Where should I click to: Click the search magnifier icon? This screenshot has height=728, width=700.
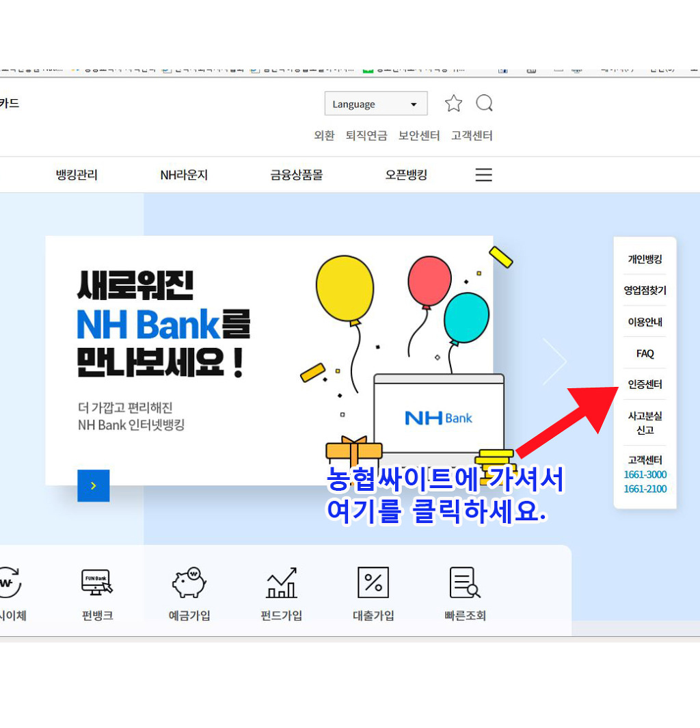tap(484, 103)
